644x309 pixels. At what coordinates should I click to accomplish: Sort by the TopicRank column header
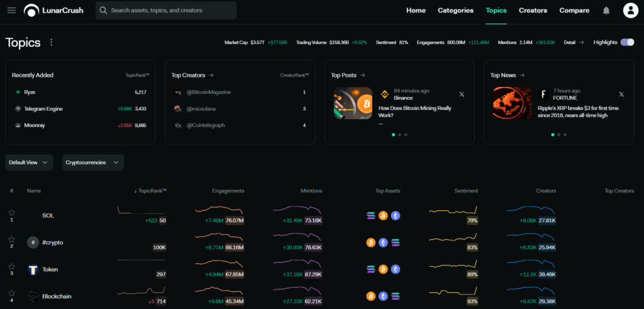coord(150,191)
